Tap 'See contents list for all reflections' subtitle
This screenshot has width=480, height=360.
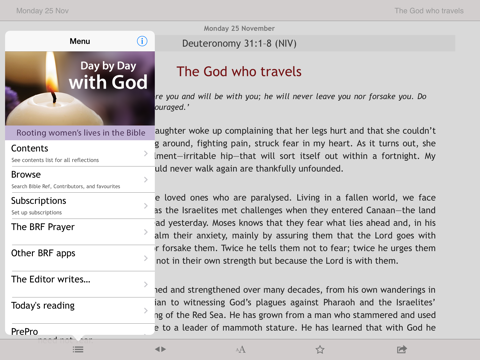click(x=55, y=160)
